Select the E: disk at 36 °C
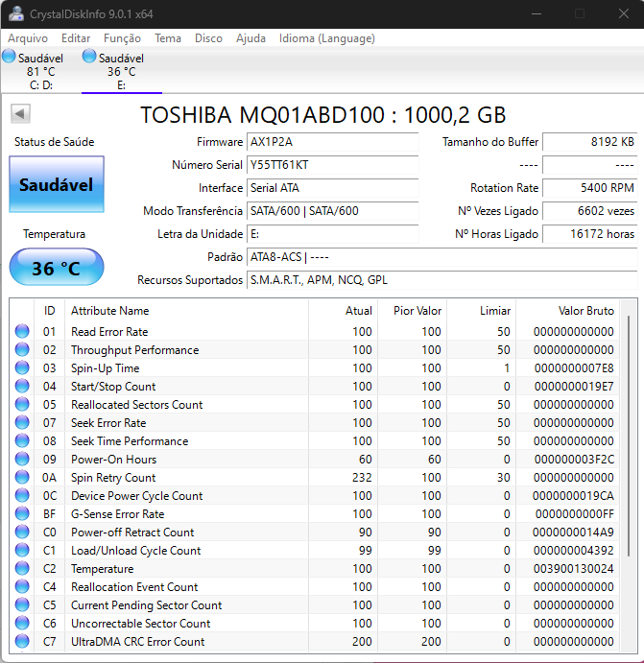This screenshot has width=644, height=663. [121, 71]
